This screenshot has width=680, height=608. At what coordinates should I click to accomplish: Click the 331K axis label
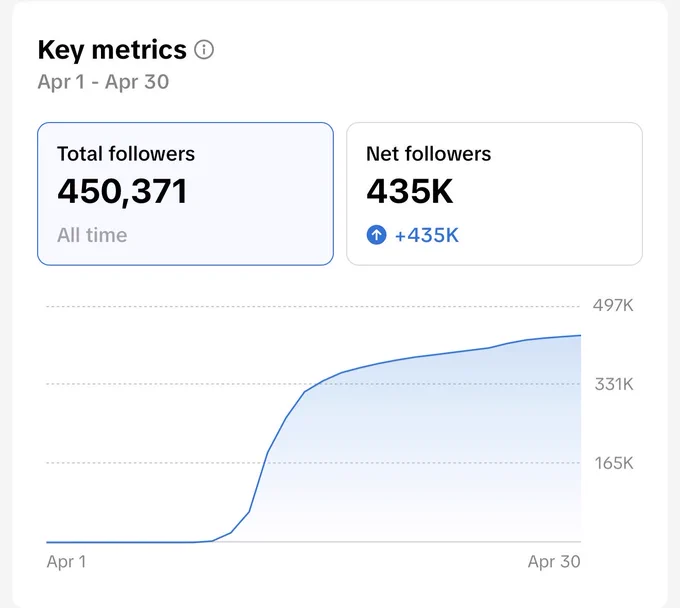pyautogui.click(x=614, y=384)
